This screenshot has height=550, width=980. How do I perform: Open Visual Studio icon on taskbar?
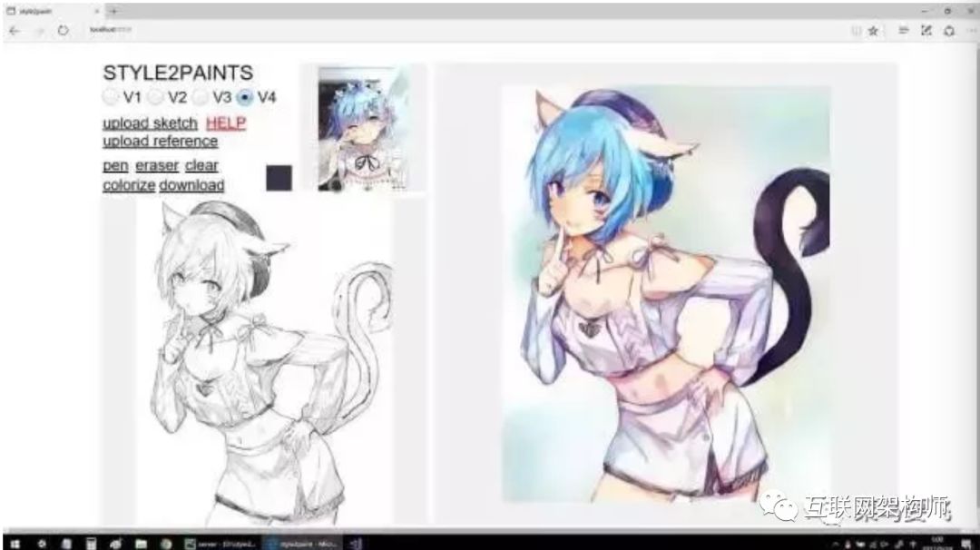(357, 544)
